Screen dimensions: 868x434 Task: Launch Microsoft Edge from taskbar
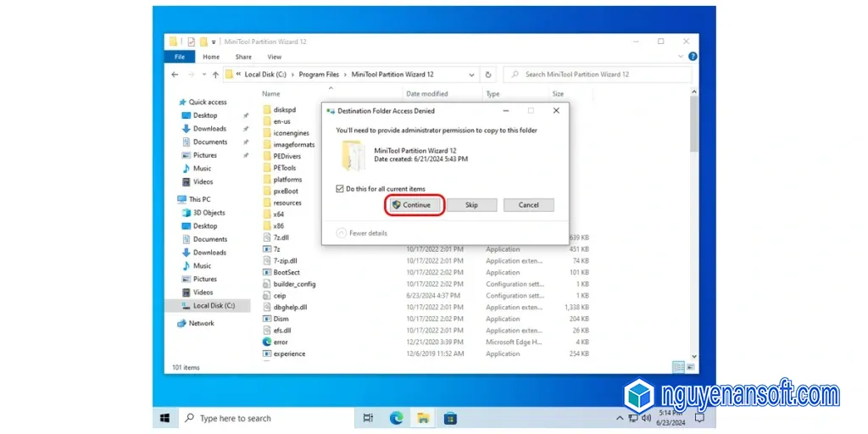[x=396, y=418]
